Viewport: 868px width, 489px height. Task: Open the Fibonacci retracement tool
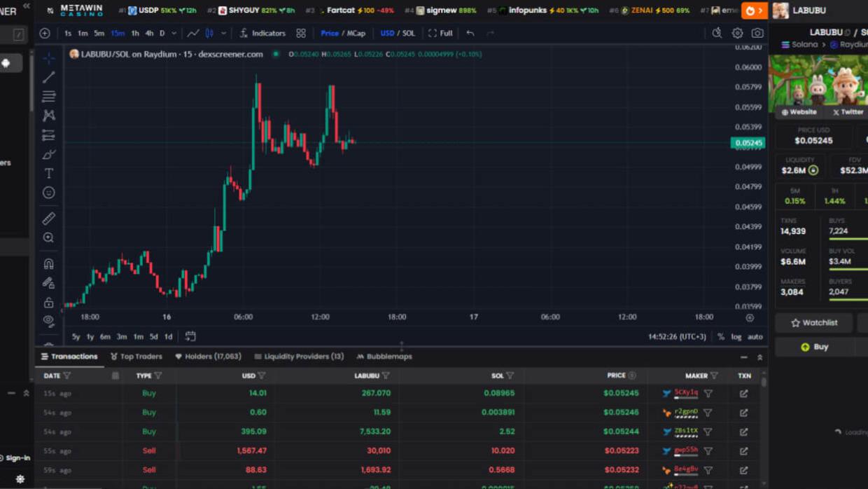[x=48, y=96]
